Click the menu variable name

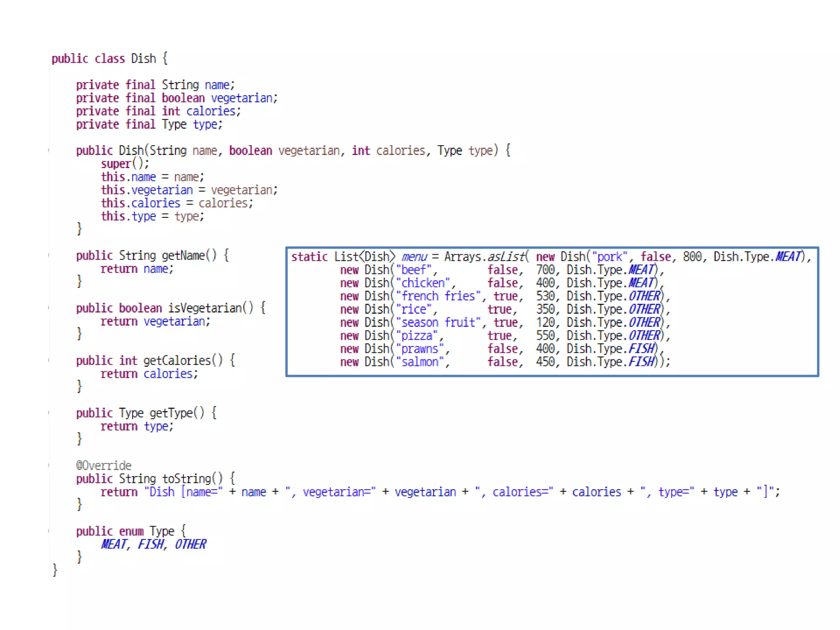[x=414, y=257]
